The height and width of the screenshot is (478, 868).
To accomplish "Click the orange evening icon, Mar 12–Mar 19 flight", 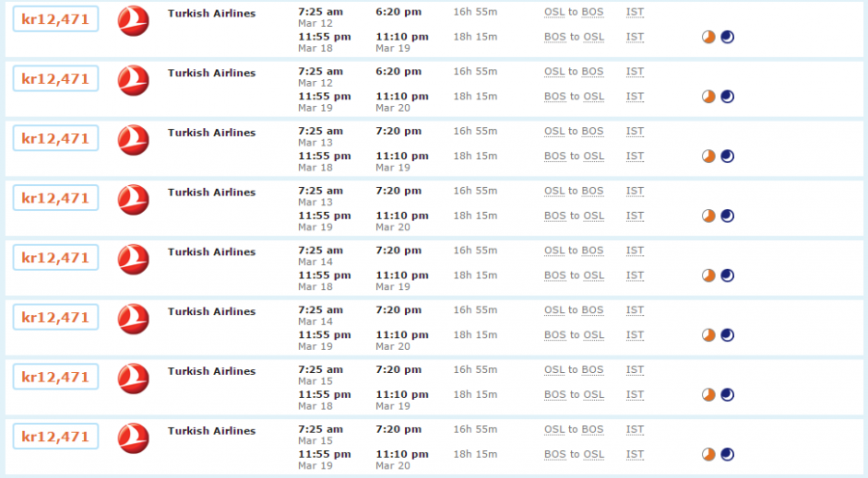I will [x=708, y=96].
